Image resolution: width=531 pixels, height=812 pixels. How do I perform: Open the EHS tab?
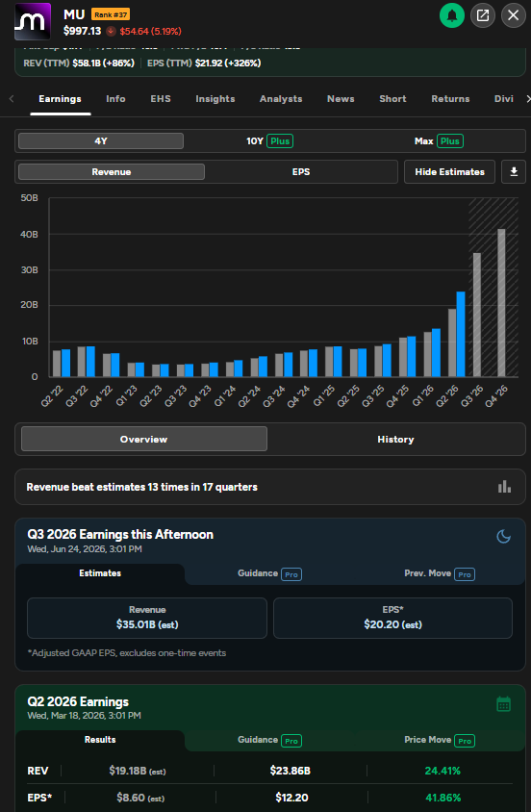161,99
